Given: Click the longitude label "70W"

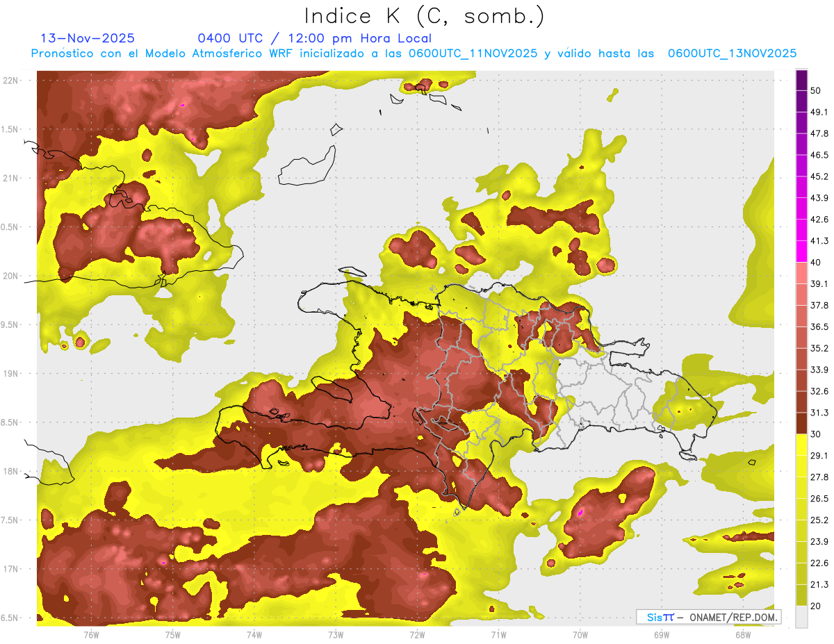Looking at the screenshot, I should 580,635.
